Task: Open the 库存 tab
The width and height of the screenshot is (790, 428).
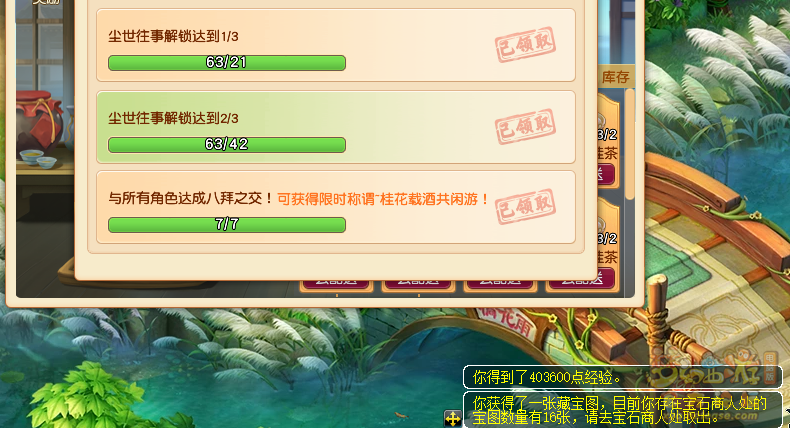Action: pyautogui.click(x=615, y=77)
